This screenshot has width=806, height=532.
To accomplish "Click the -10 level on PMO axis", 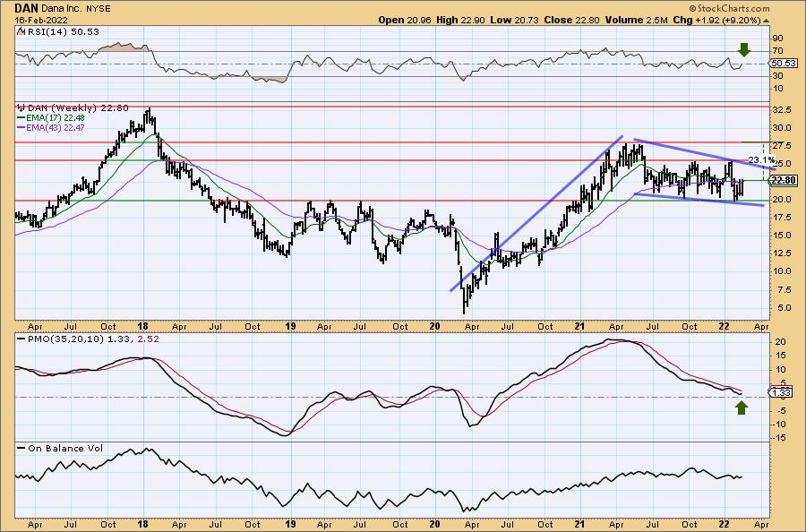I will [779, 424].
